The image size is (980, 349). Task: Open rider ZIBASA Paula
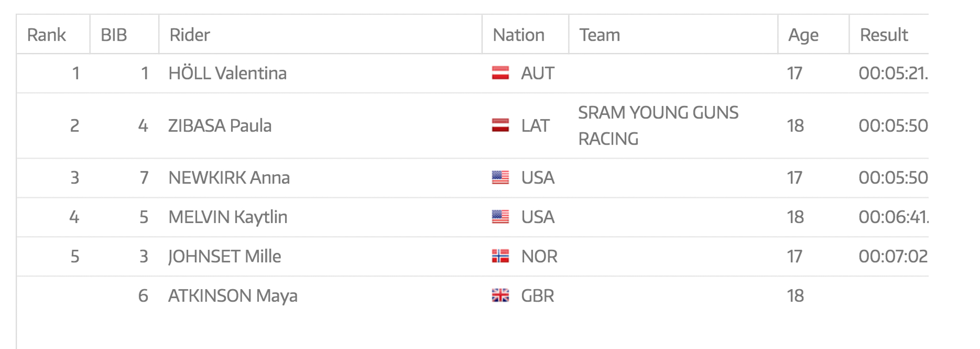(220, 125)
